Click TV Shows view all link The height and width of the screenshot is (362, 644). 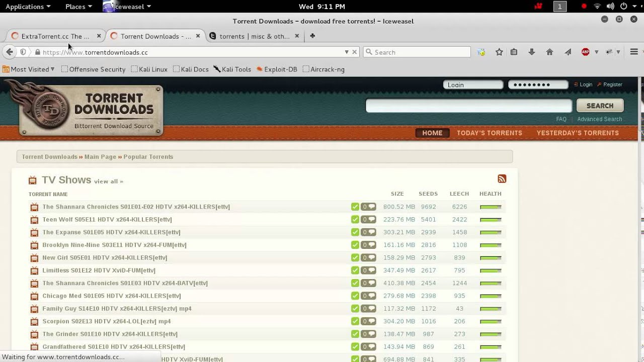[108, 181]
